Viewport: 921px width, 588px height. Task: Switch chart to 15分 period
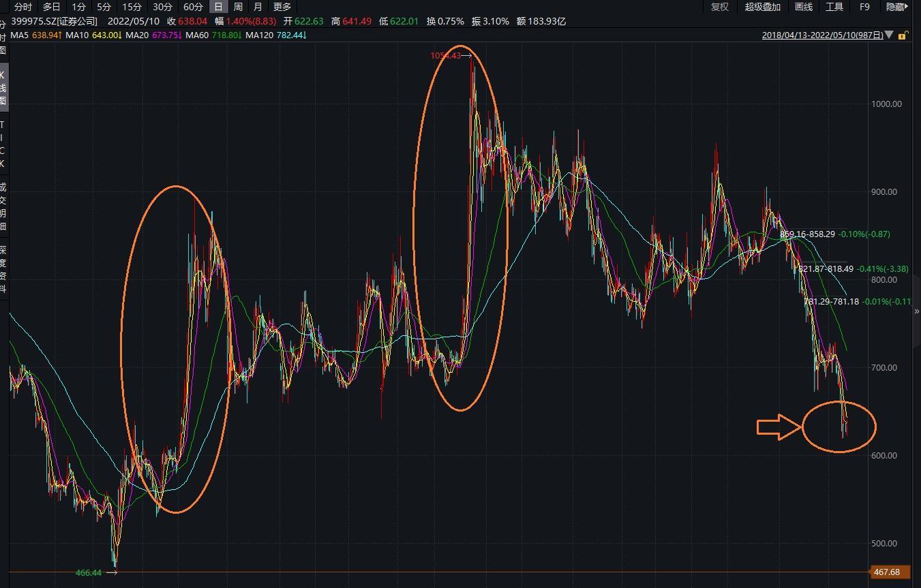pyautogui.click(x=132, y=7)
